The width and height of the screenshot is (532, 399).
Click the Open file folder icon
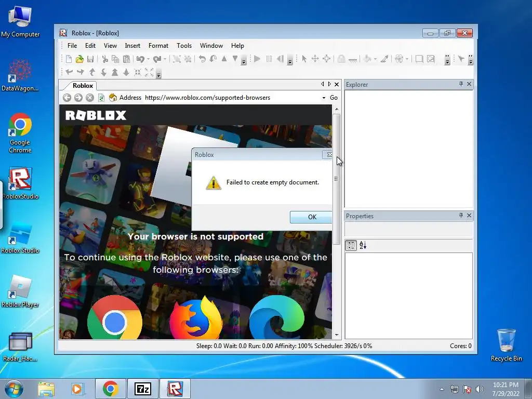(x=79, y=59)
